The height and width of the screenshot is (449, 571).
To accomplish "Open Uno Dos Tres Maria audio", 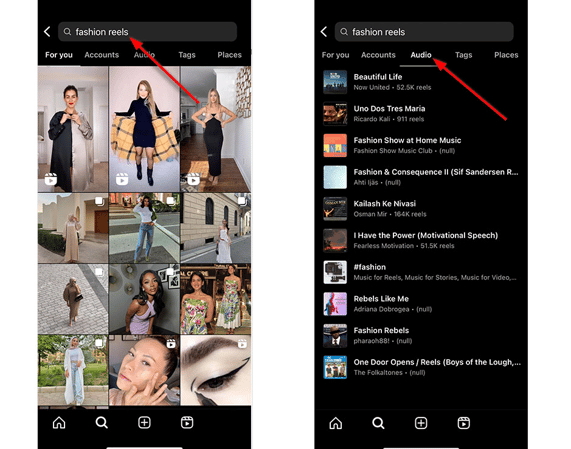I will pyautogui.click(x=421, y=114).
